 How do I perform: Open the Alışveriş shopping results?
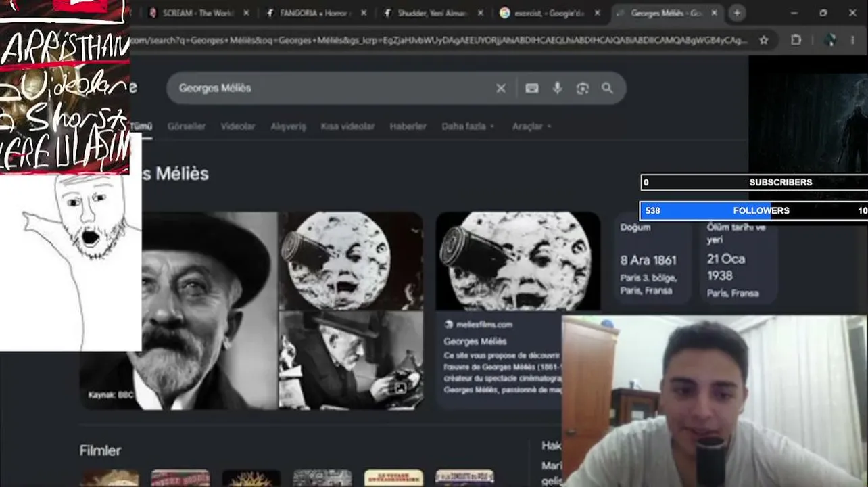pos(289,126)
